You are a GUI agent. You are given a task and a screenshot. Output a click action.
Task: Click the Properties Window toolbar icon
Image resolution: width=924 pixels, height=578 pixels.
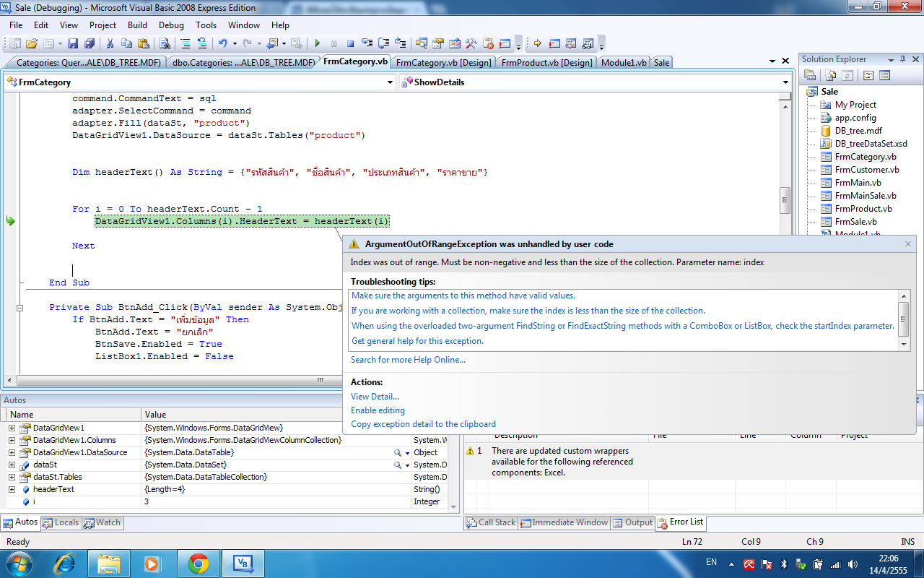click(438, 43)
